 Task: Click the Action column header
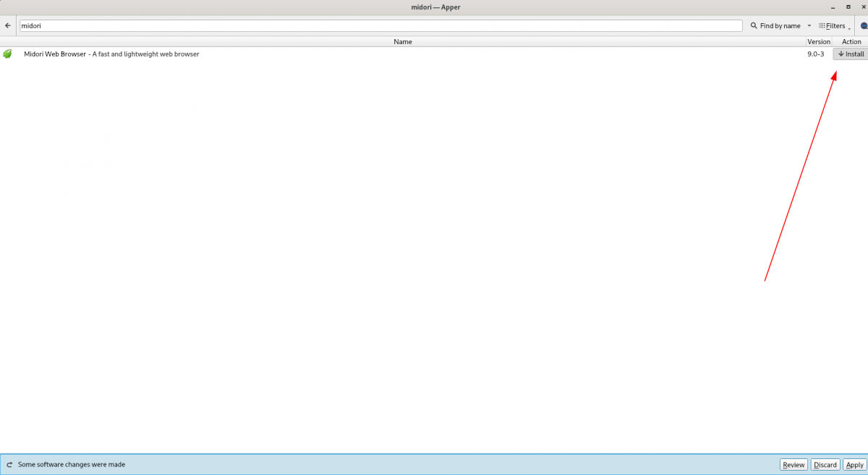[x=851, y=41]
